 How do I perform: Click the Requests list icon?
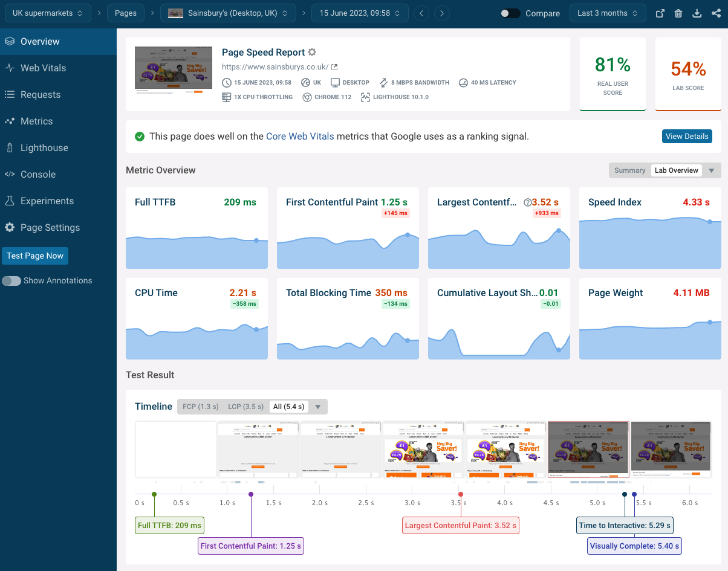(10, 94)
